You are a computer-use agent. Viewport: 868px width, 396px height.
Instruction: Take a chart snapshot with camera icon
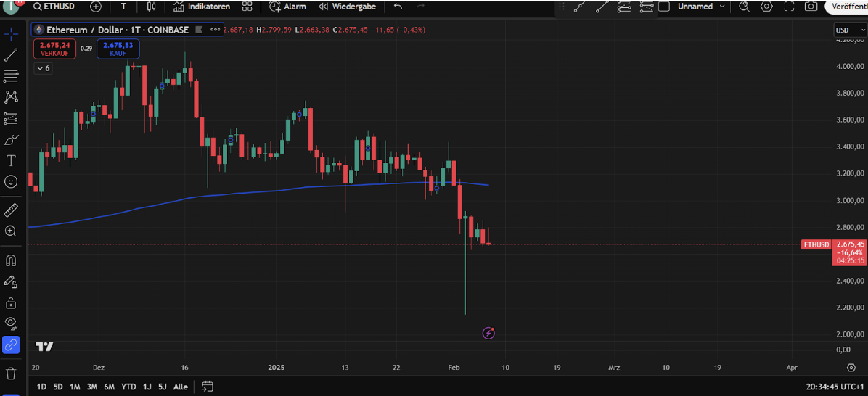pos(811,7)
